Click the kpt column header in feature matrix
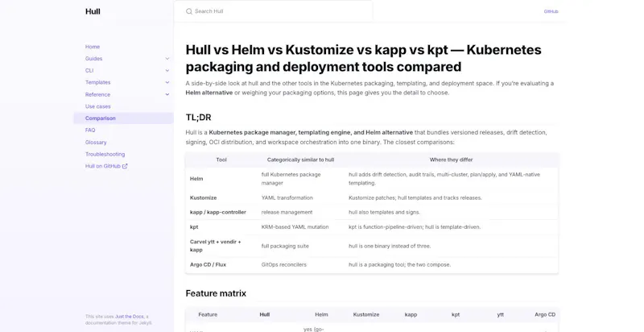Image resolution: width=644 pixels, height=332 pixels. click(x=456, y=315)
